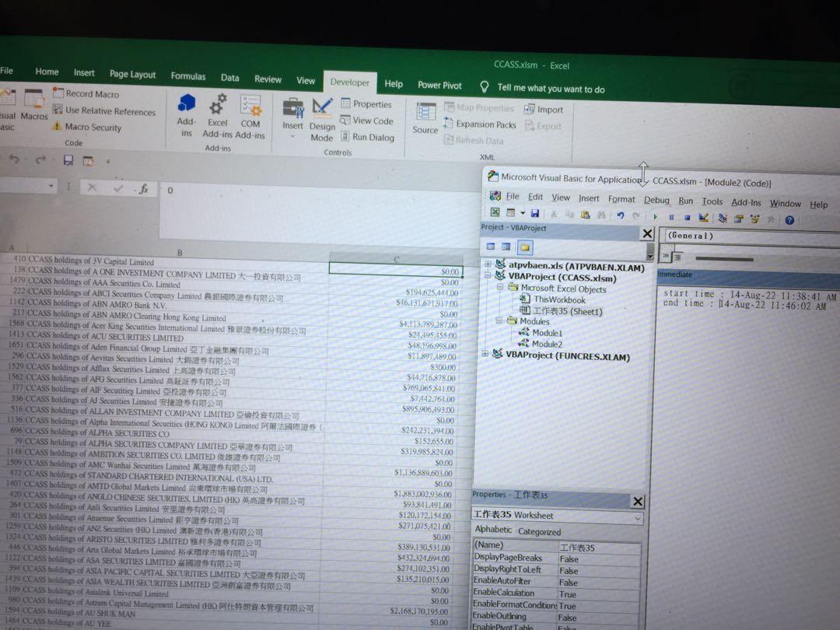Click View Object icon in Project pane

506,247
